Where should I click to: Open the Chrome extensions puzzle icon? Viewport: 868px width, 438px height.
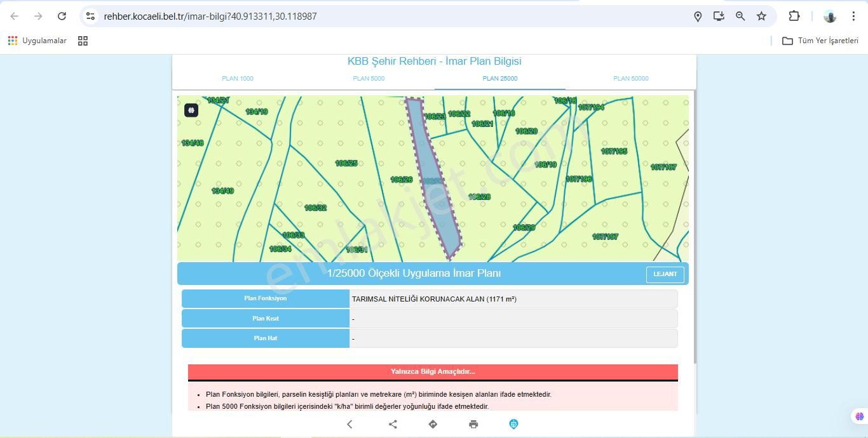click(x=794, y=17)
